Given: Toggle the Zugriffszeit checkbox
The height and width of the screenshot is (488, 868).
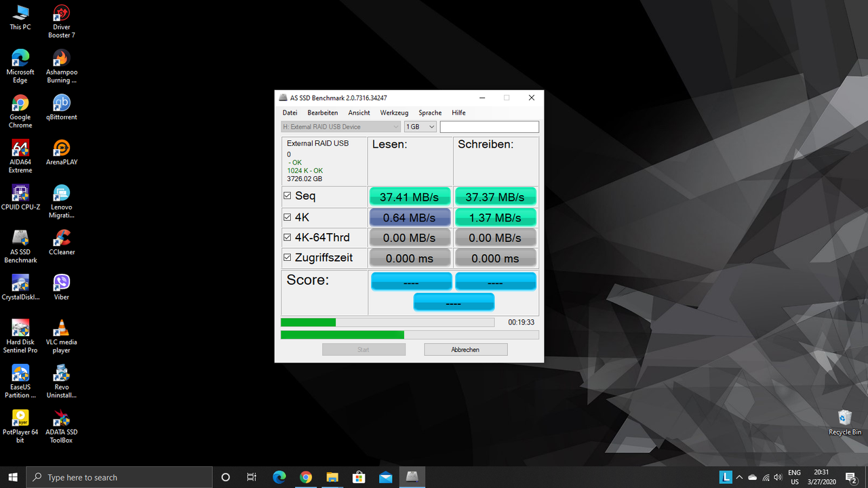Looking at the screenshot, I should [287, 258].
